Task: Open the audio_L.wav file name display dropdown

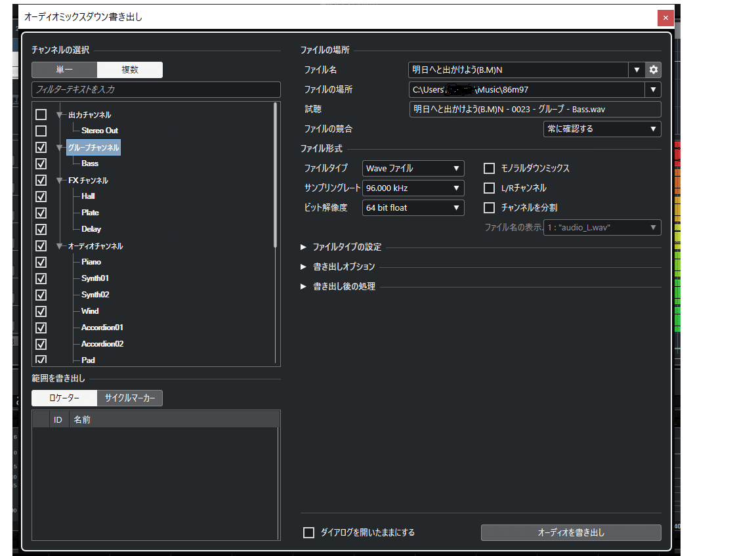Action: [602, 228]
